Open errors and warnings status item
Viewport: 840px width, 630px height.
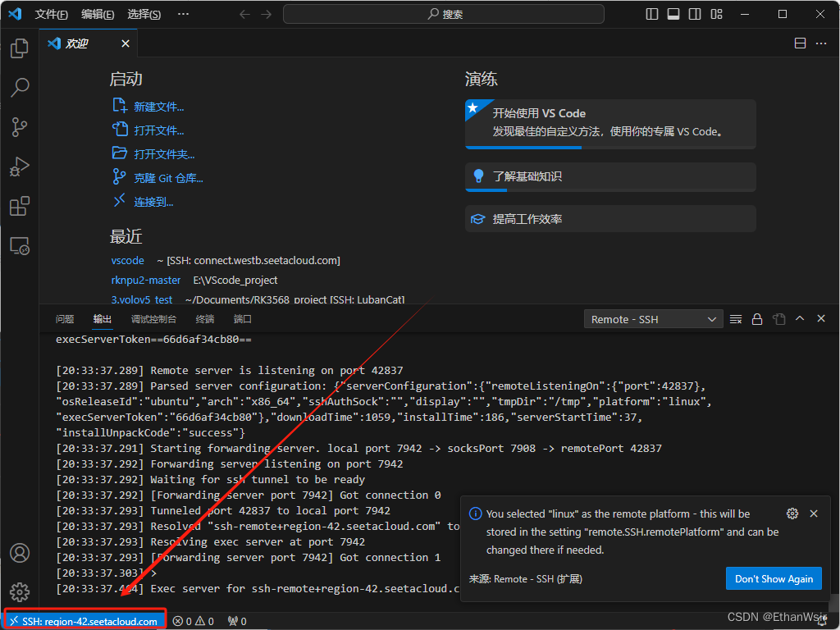coord(194,622)
